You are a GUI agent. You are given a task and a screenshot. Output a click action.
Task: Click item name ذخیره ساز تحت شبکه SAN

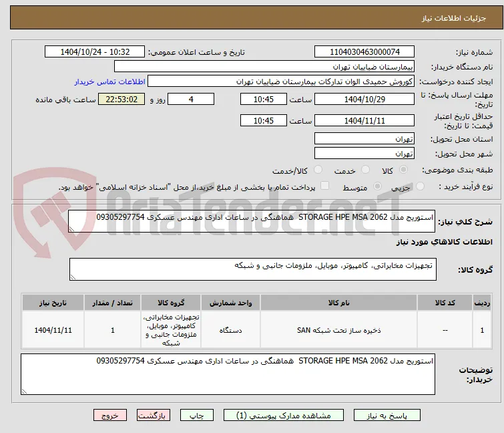tap(339, 330)
